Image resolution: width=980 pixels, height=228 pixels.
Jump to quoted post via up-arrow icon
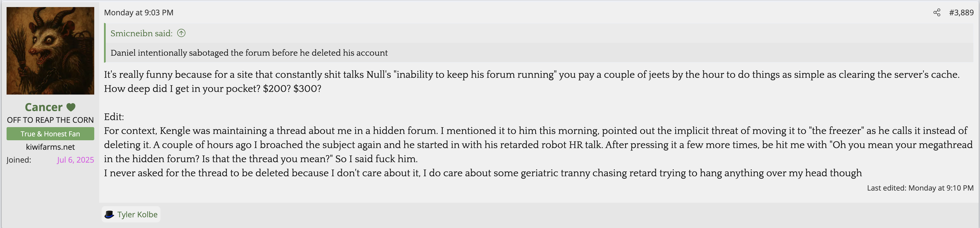(181, 33)
